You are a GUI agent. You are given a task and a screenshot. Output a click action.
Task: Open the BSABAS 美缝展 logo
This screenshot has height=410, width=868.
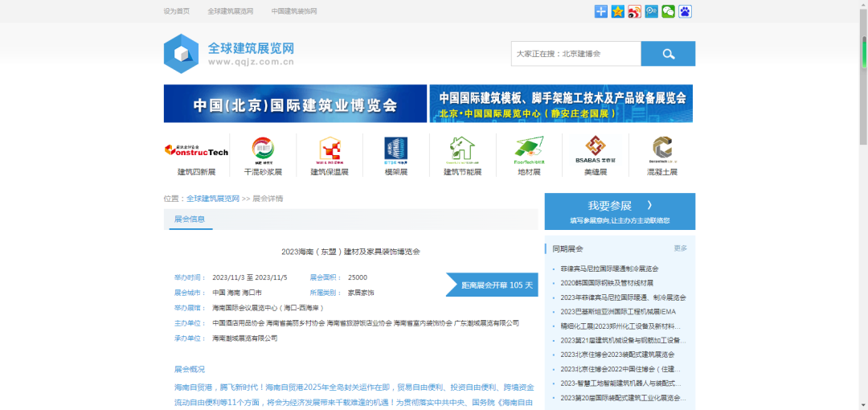pos(595,150)
